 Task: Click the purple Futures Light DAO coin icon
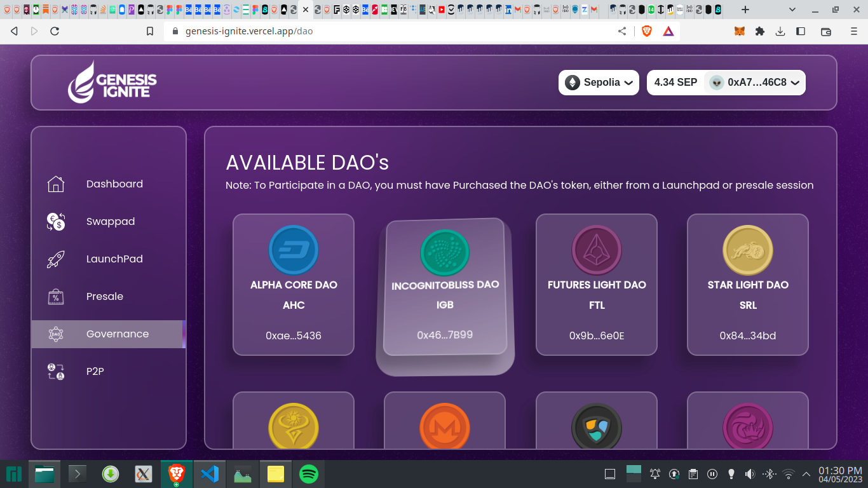pos(597,250)
